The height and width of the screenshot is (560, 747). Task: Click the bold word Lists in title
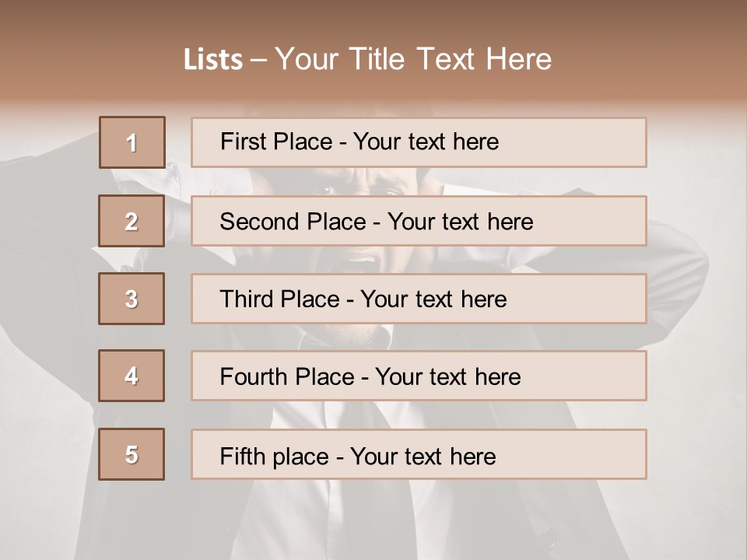coord(213,60)
